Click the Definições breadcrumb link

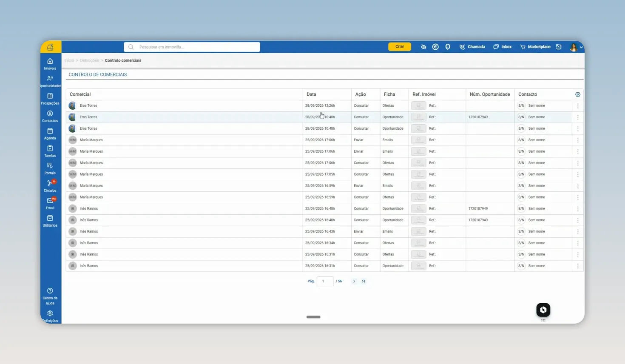[x=89, y=60]
